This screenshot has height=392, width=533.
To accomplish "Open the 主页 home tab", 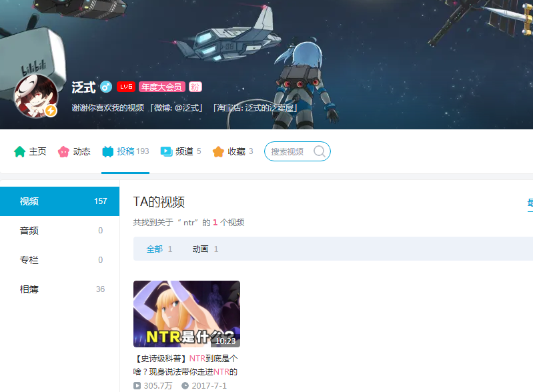I will click(30, 151).
